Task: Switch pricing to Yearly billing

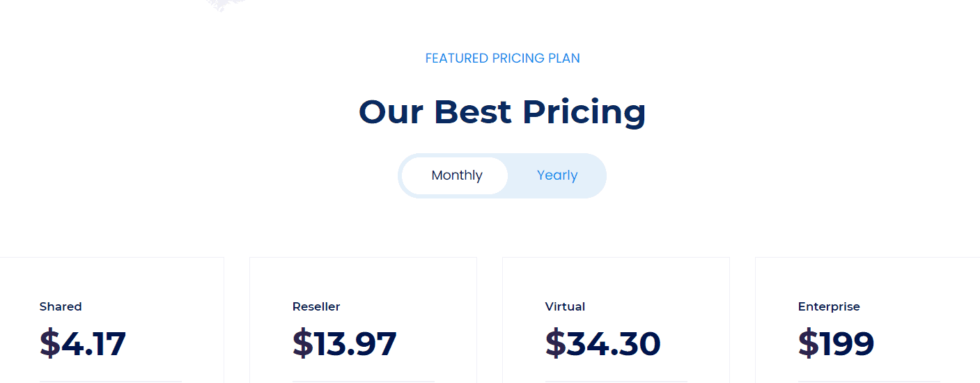Action: (x=557, y=175)
